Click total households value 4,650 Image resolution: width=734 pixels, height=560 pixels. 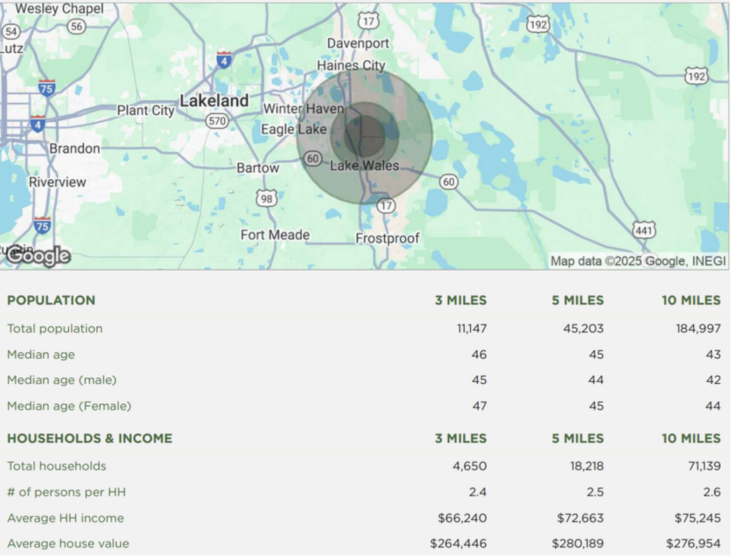tap(469, 466)
